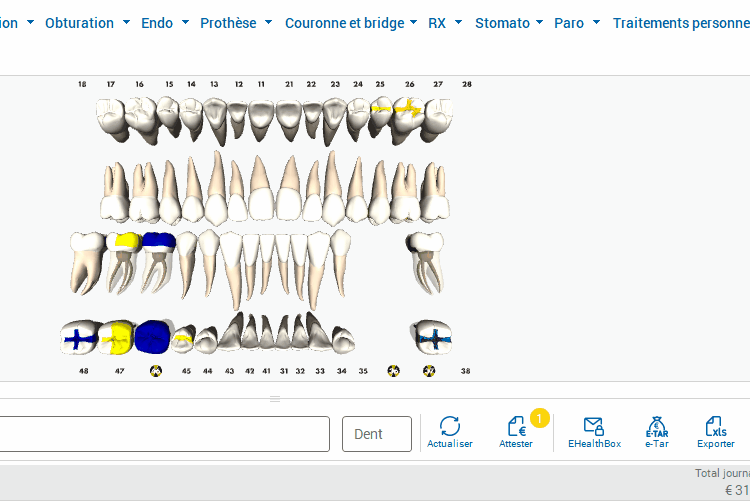Click the radiation symbol for tooth 37
750x501 pixels.
(429, 371)
